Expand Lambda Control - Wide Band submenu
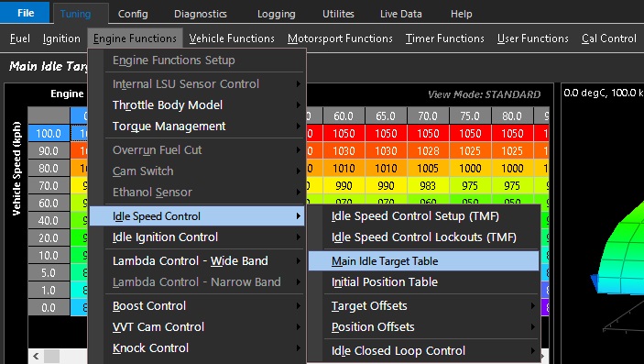644x364 pixels. coord(197,260)
